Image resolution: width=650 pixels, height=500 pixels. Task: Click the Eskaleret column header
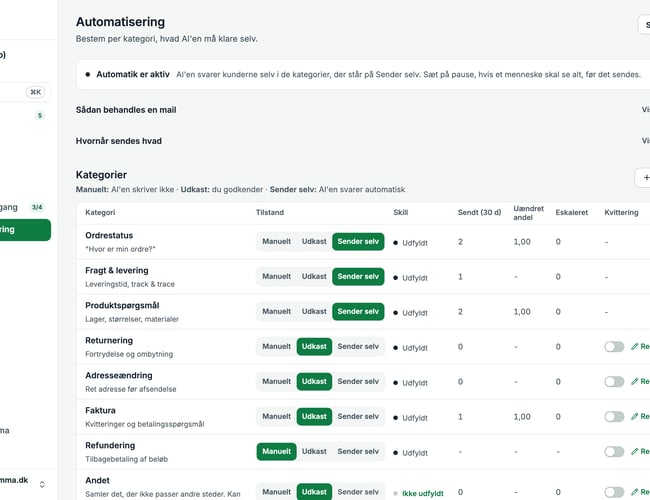[572, 212]
